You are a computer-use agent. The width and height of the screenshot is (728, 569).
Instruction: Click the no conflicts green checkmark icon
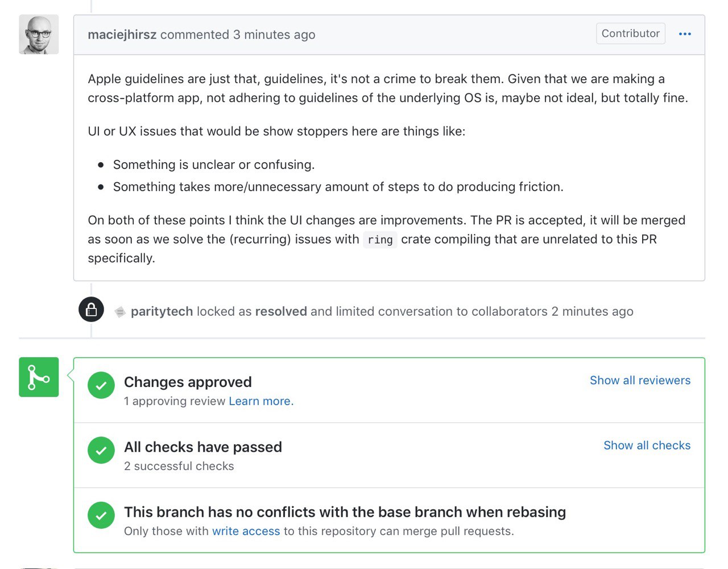[x=101, y=515]
